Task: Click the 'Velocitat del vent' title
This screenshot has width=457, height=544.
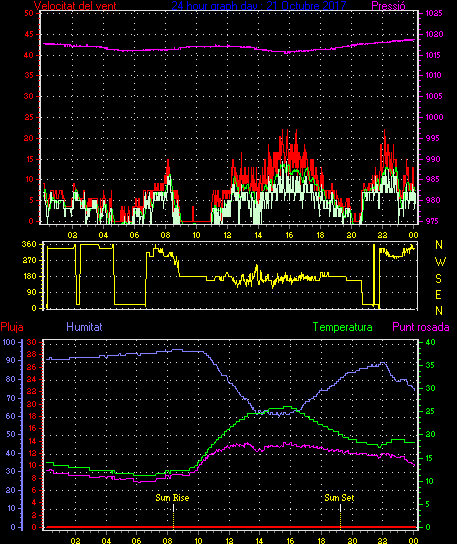Action: tap(75, 5)
